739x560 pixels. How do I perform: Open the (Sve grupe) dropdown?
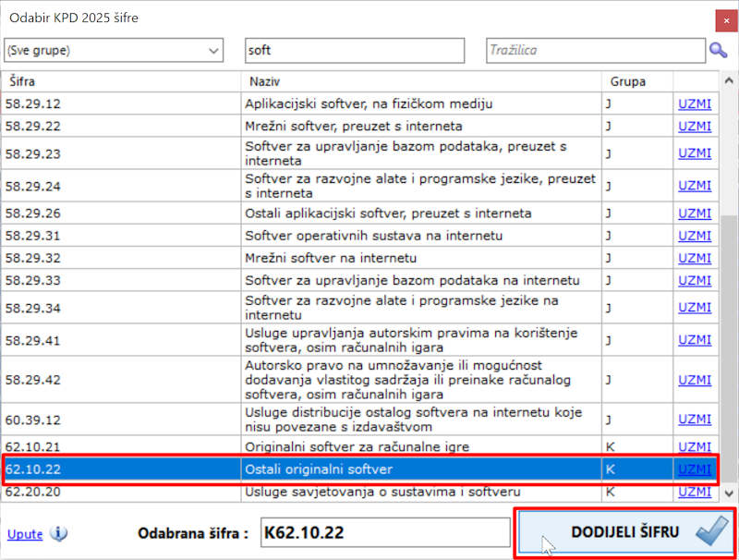pyautogui.click(x=114, y=50)
